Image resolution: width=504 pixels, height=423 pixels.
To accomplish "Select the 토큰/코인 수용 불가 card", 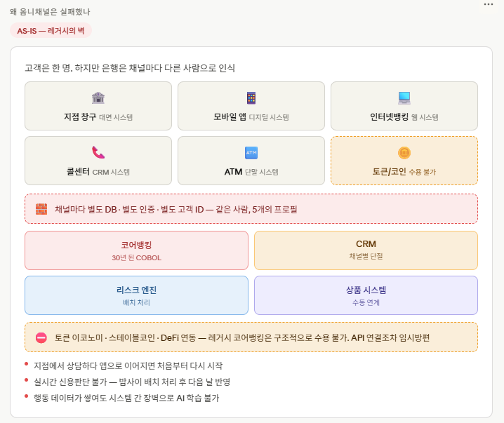I will click(404, 161).
